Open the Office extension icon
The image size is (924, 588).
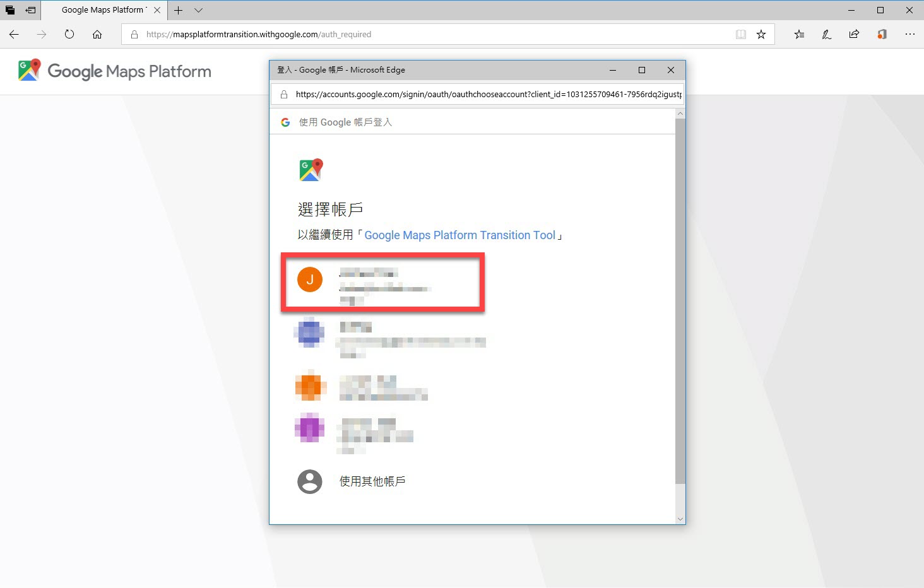click(882, 35)
